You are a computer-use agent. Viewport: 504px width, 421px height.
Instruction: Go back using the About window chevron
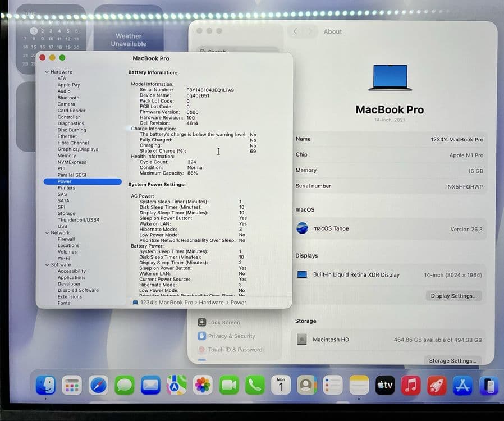(295, 31)
